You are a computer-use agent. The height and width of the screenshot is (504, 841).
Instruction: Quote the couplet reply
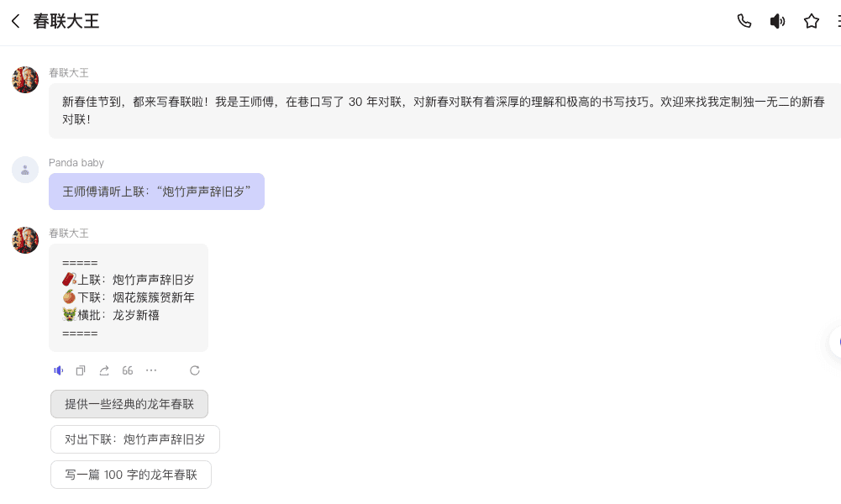pyautogui.click(x=128, y=370)
